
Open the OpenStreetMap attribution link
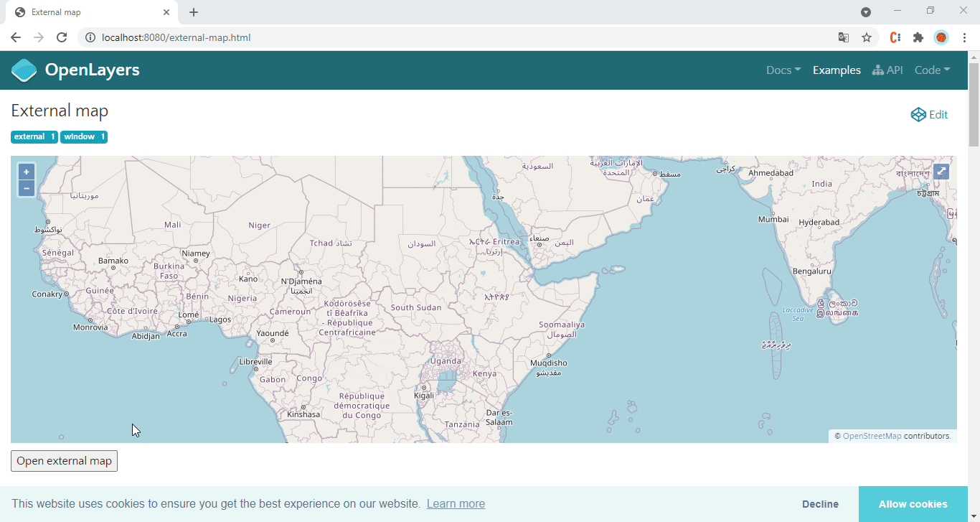pyautogui.click(x=872, y=436)
